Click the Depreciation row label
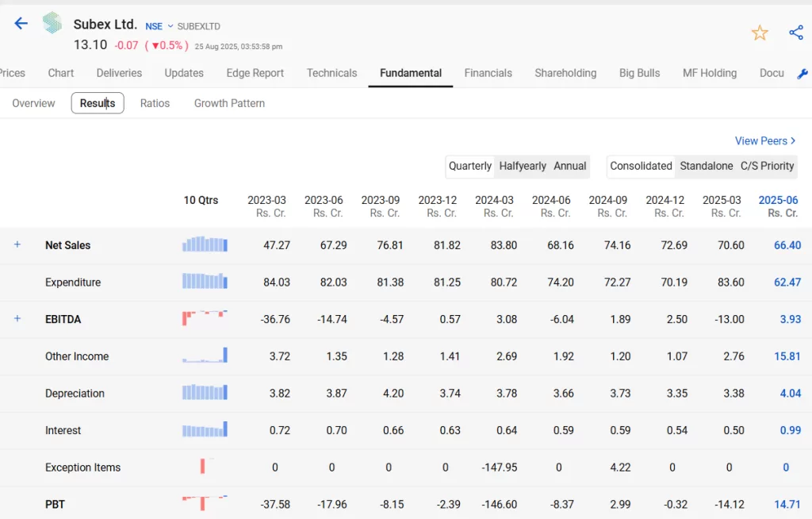 (x=75, y=394)
